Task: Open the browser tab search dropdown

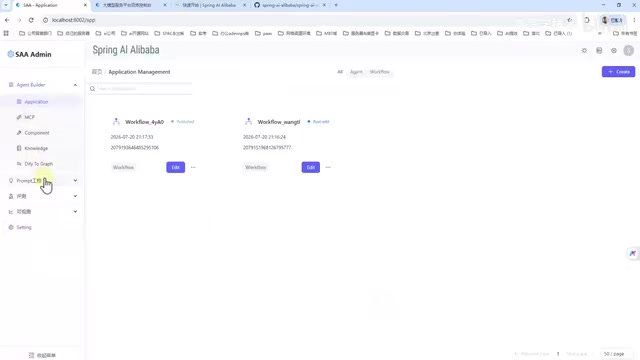Action: coord(6,5)
